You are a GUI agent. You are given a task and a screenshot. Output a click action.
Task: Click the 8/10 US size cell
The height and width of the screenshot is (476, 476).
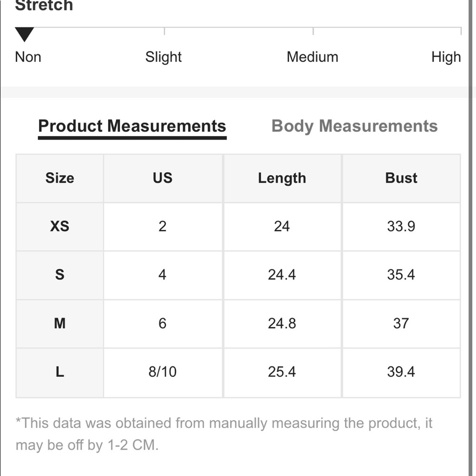click(x=162, y=372)
